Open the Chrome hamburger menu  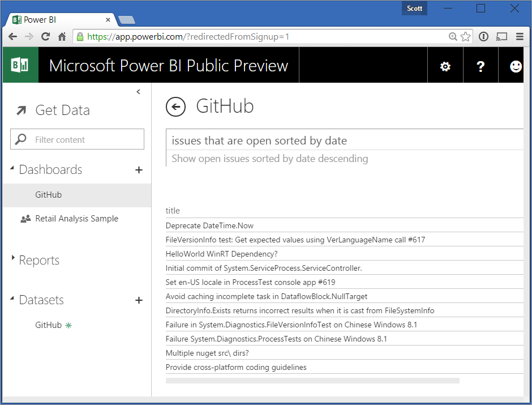(x=520, y=37)
